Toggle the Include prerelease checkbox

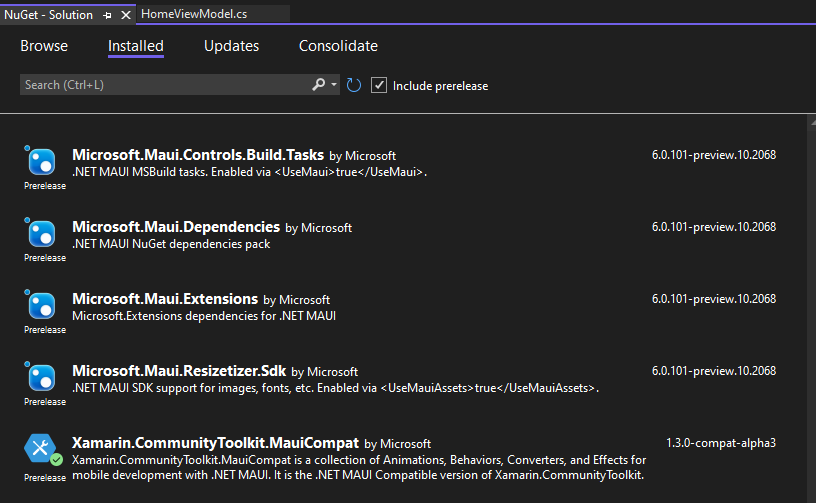(379, 85)
